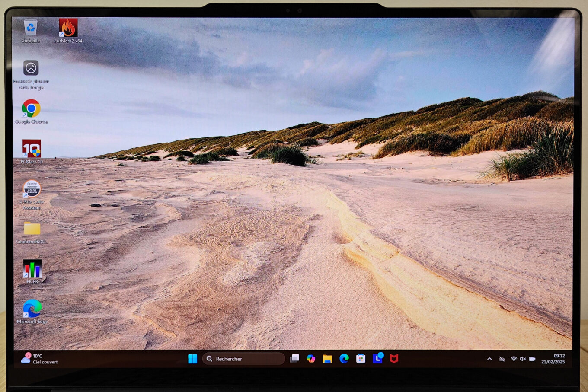Click 'En savoir plus sur cette image' icon

pyautogui.click(x=31, y=68)
